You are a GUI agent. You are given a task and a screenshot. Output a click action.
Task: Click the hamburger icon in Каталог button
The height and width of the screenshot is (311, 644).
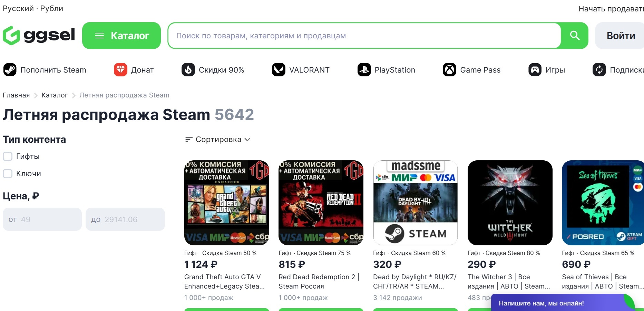(x=99, y=36)
